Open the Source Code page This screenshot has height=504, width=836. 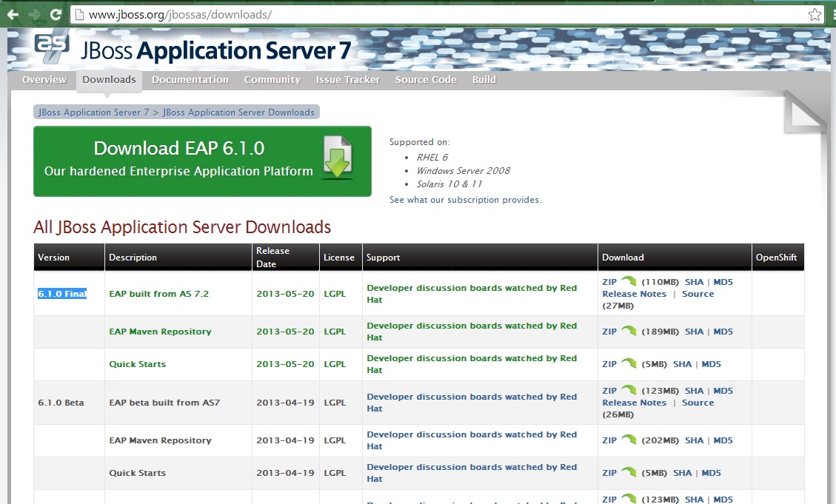(426, 79)
